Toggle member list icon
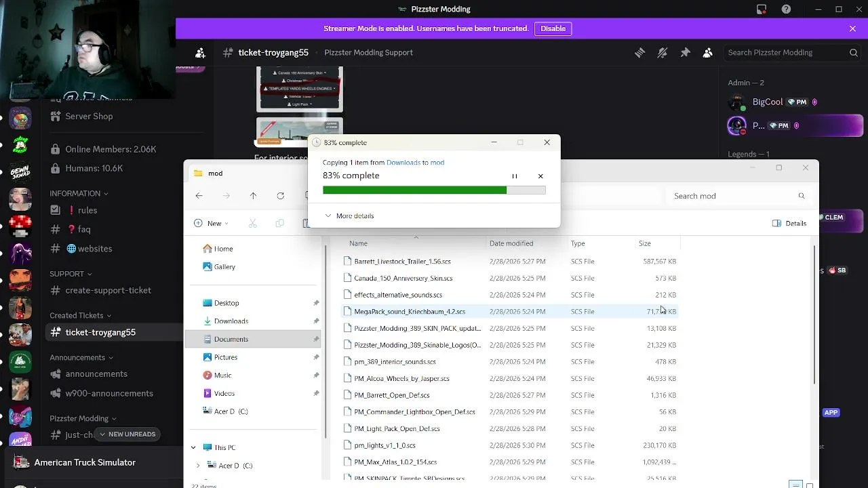The width and height of the screenshot is (868, 488). [x=708, y=52]
